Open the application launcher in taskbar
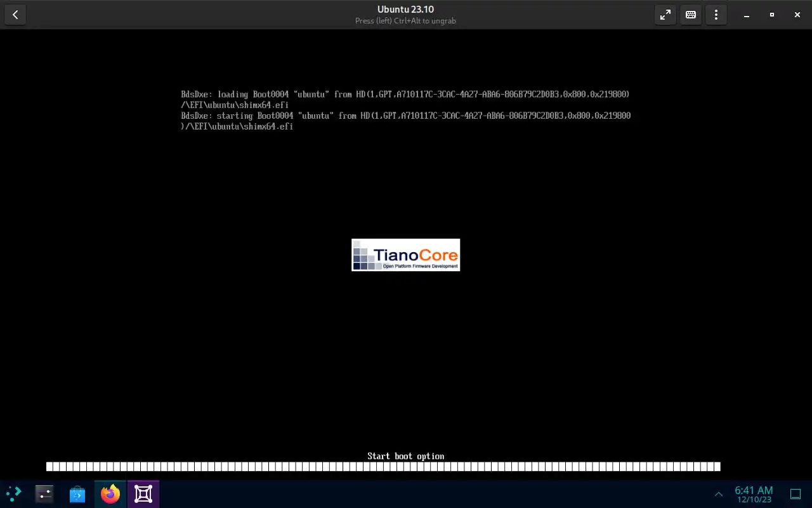 pos(13,493)
